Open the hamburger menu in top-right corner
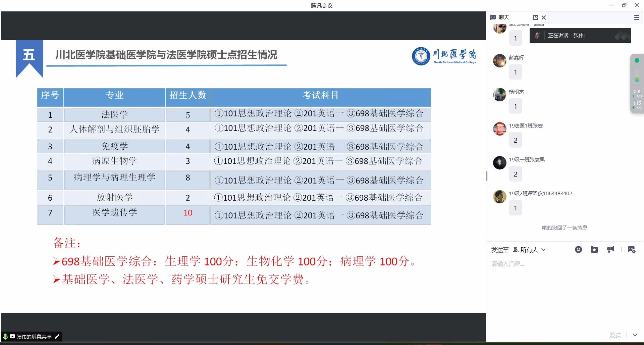Screen dimensions: 644x345 pos(637,17)
